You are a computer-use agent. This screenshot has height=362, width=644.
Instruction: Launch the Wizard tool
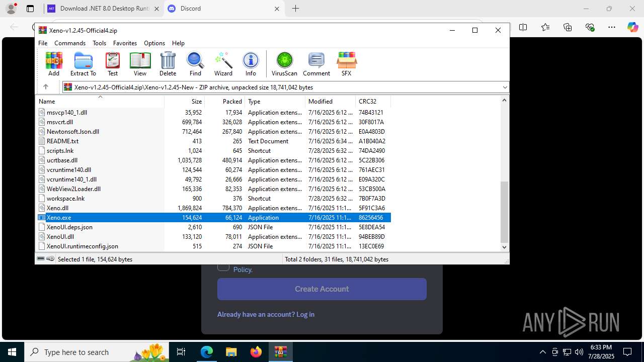click(x=223, y=64)
